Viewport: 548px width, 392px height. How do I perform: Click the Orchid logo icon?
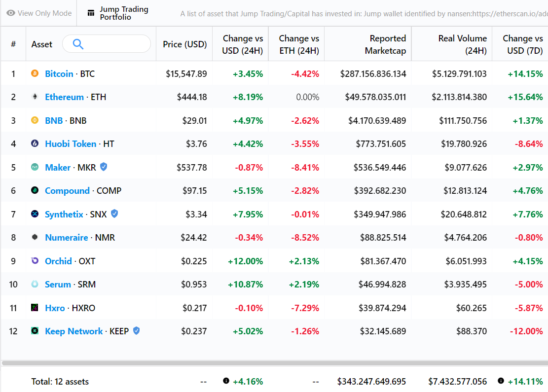pyautogui.click(x=35, y=261)
